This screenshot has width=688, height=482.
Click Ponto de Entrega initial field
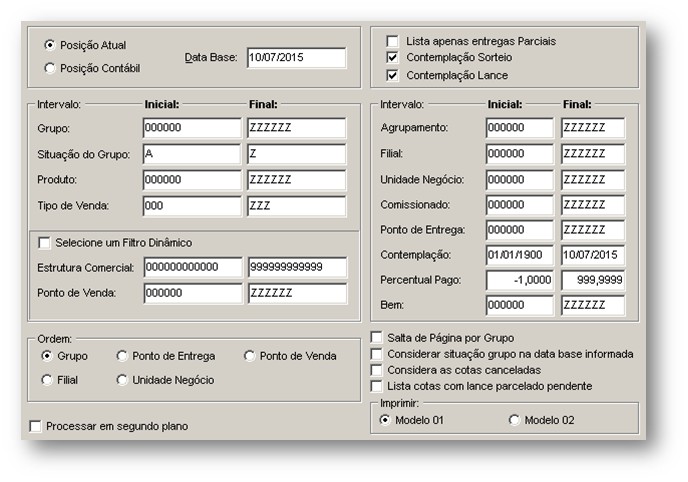tap(520, 230)
